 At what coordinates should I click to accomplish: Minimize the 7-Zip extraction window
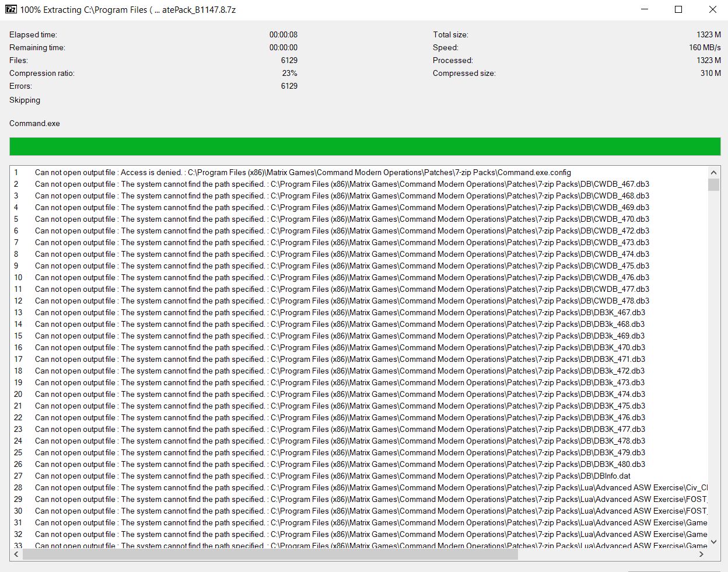(x=645, y=9)
